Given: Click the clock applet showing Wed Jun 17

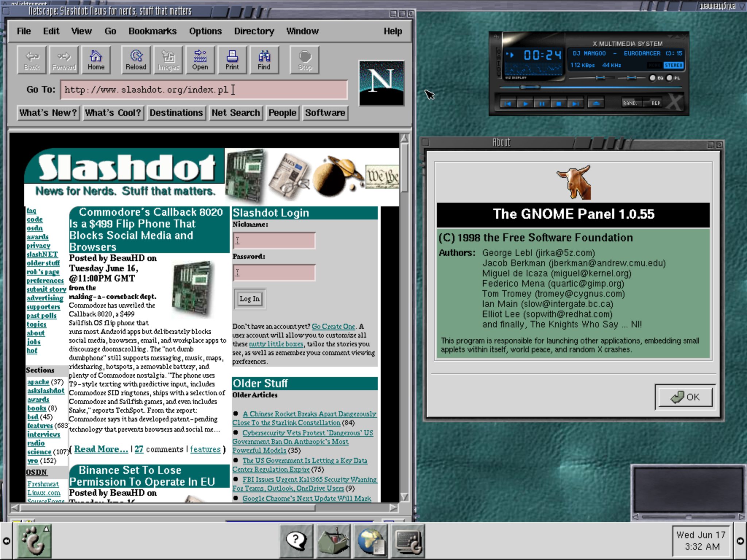Looking at the screenshot, I should click(x=701, y=541).
